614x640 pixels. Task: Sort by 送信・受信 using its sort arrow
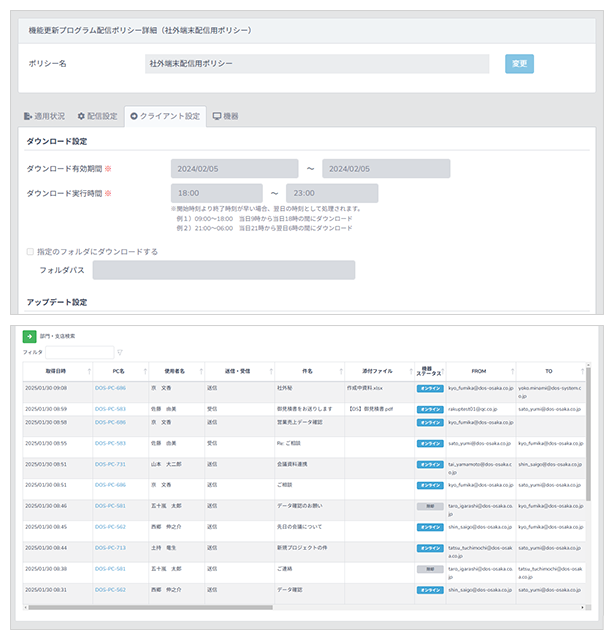point(271,371)
